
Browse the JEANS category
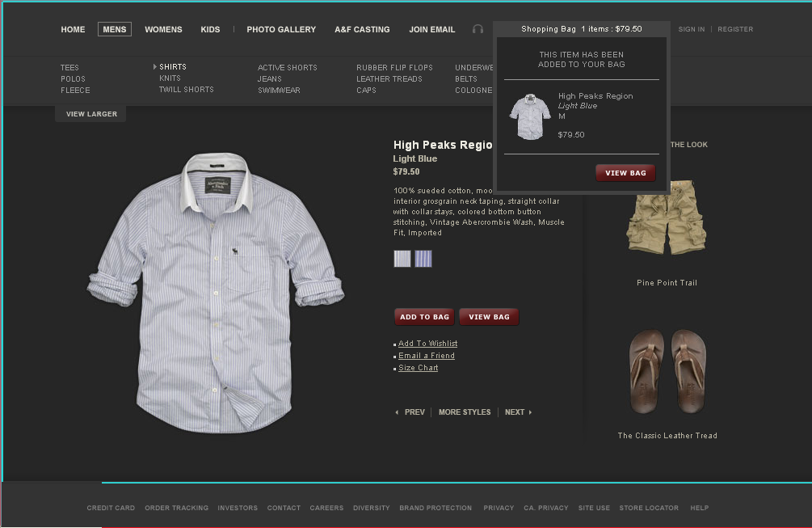click(x=270, y=78)
